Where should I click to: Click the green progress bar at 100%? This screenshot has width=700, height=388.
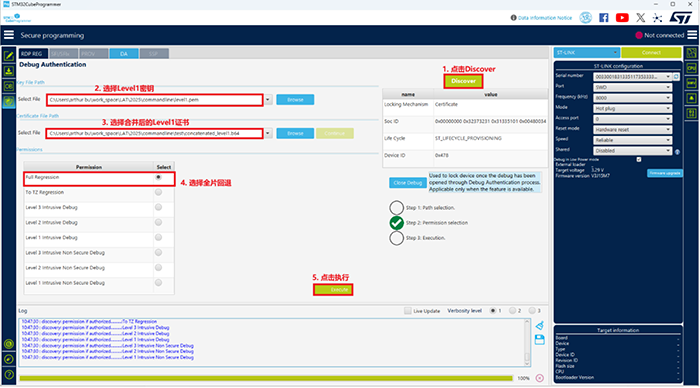click(266, 378)
